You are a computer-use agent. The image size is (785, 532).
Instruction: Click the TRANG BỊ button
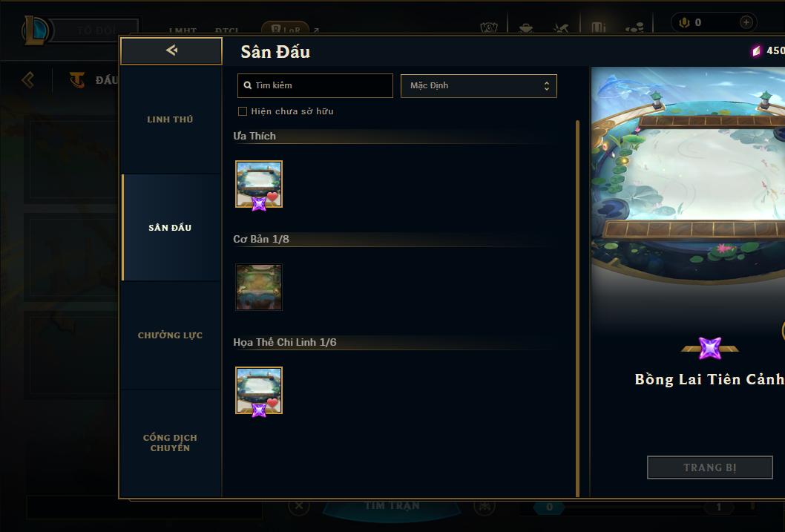pos(709,467)
